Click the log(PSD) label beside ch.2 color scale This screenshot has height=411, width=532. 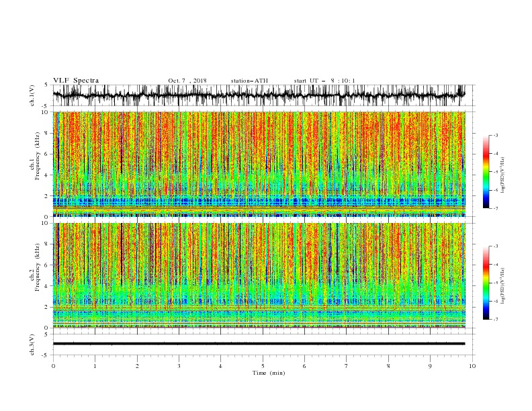503,286
